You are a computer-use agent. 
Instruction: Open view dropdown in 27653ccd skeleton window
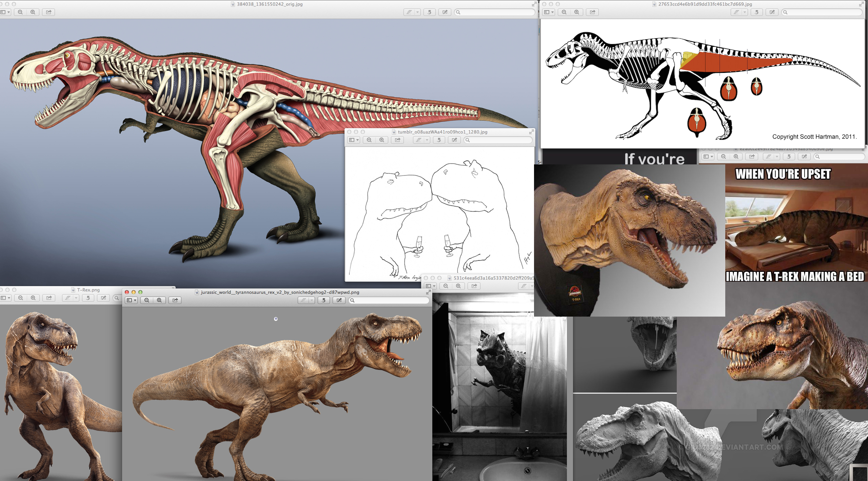pyautogui.click(x=549, y=12)
